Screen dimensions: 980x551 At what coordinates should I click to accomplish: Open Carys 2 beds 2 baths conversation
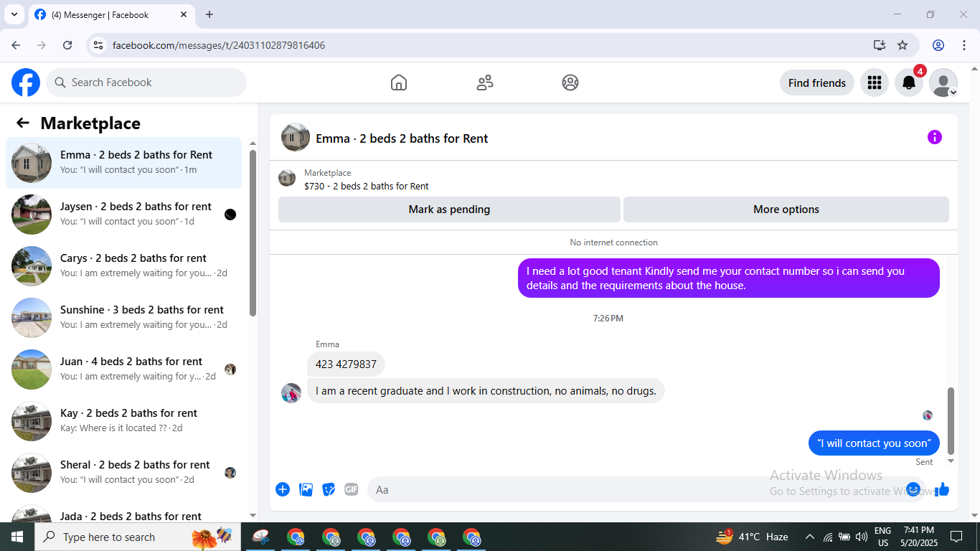tap(124, 266)
